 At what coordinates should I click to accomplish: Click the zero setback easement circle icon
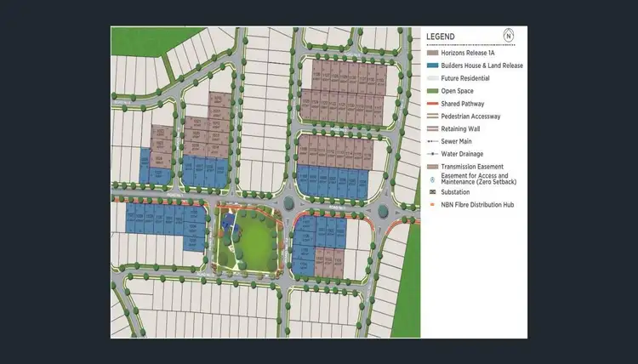coord(433,180)
